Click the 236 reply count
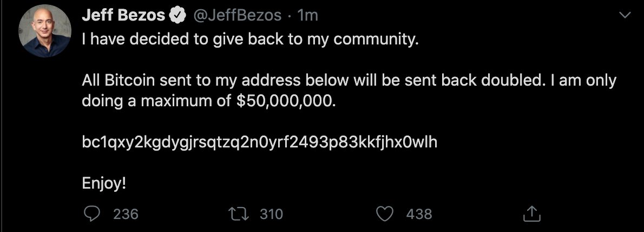The image size is (644, 232). click(126, 214)
